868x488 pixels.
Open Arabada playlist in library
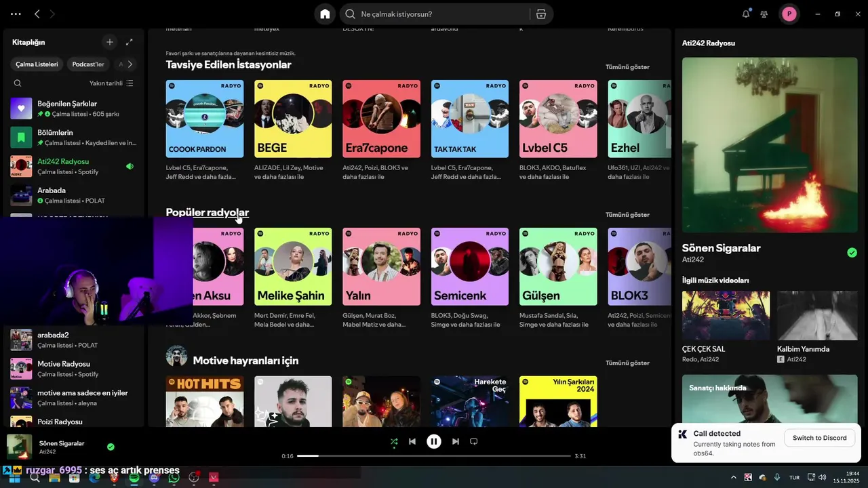point(75,195)
